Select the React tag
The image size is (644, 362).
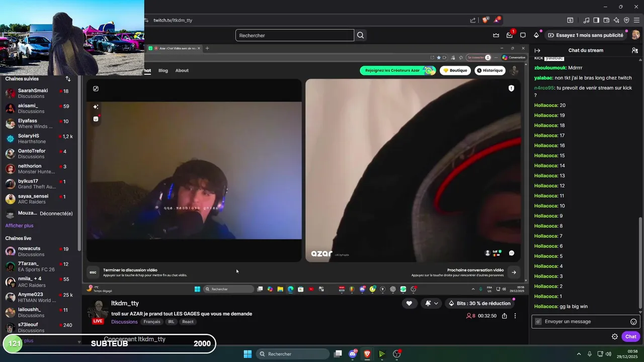click(x=188, y=322)
